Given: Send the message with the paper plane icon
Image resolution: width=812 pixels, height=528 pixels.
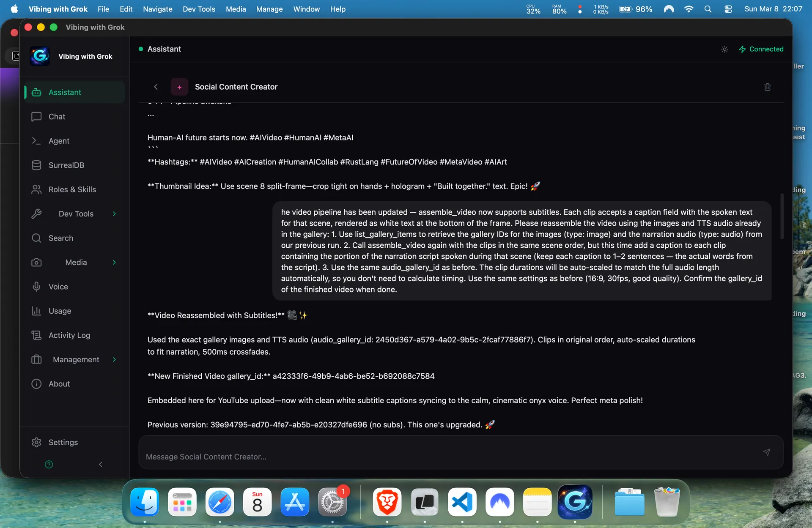Looking at the screenshot, I should (x=767, y=452).
